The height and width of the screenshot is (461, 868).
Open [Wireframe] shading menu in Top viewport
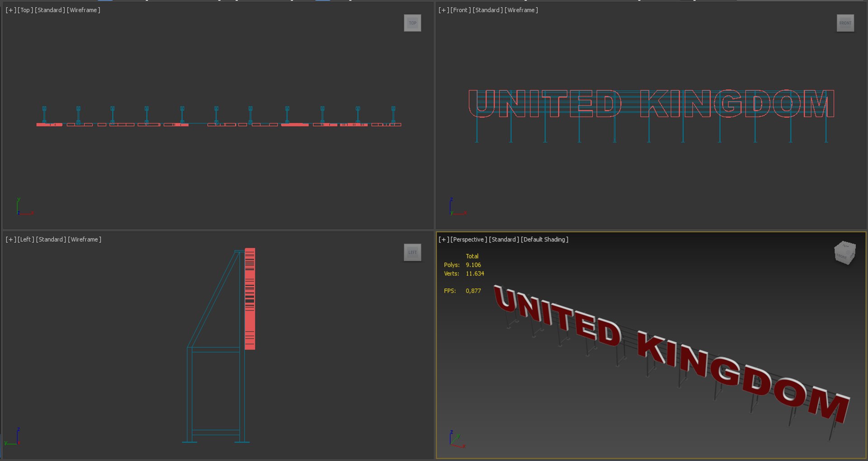tap(84, 10)
